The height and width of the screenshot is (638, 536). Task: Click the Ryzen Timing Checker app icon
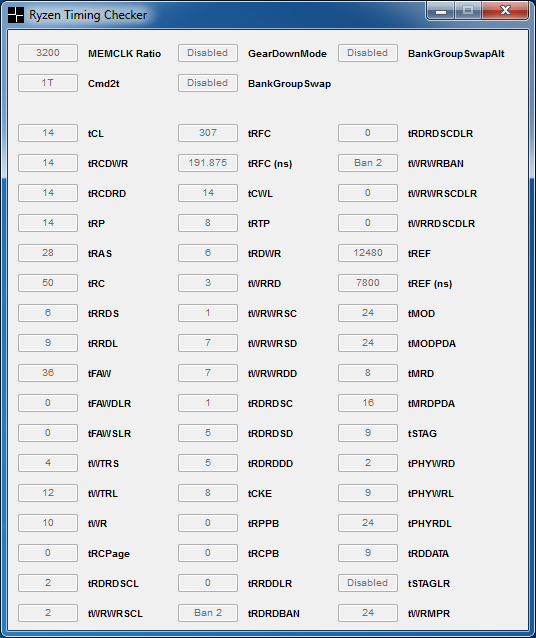coord(16,15)
